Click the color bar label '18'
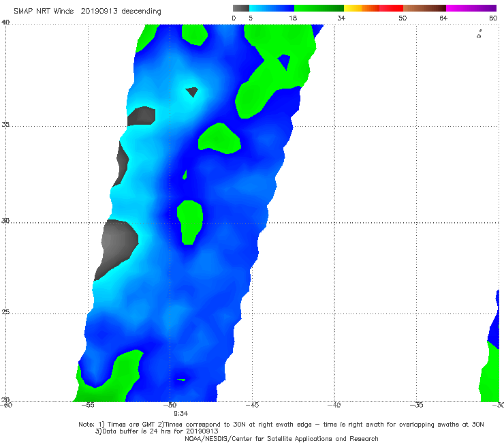Viewport: 504px width, 443px height. click(x=293, y=18)
